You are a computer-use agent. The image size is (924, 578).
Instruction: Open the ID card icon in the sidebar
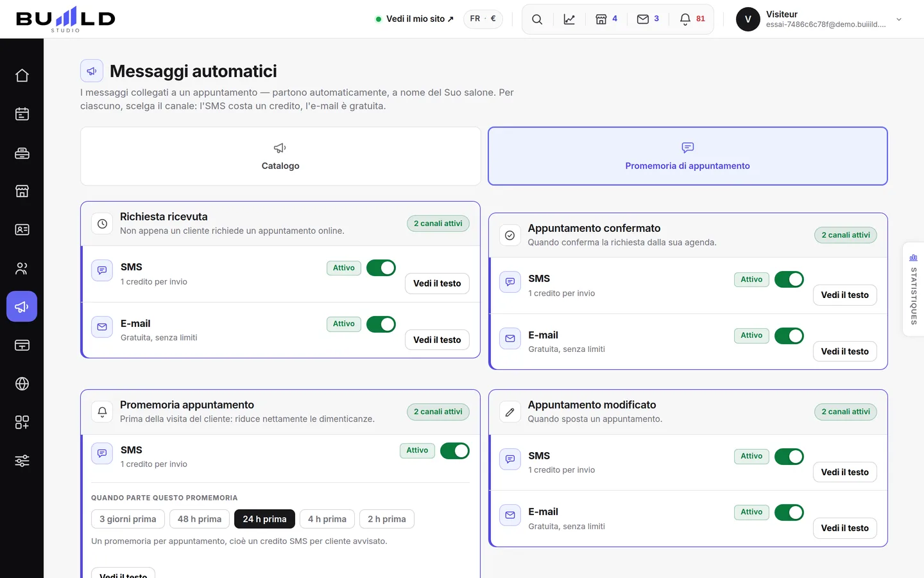tap(22, 230)
